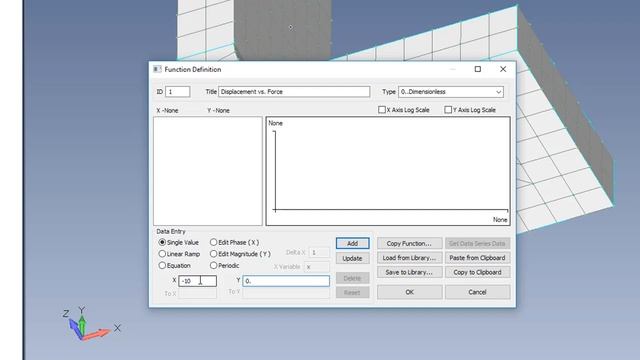Cancel the Function Definition dialog
Viewport: 640px width, 360px height.
click(x=478, y=292)
